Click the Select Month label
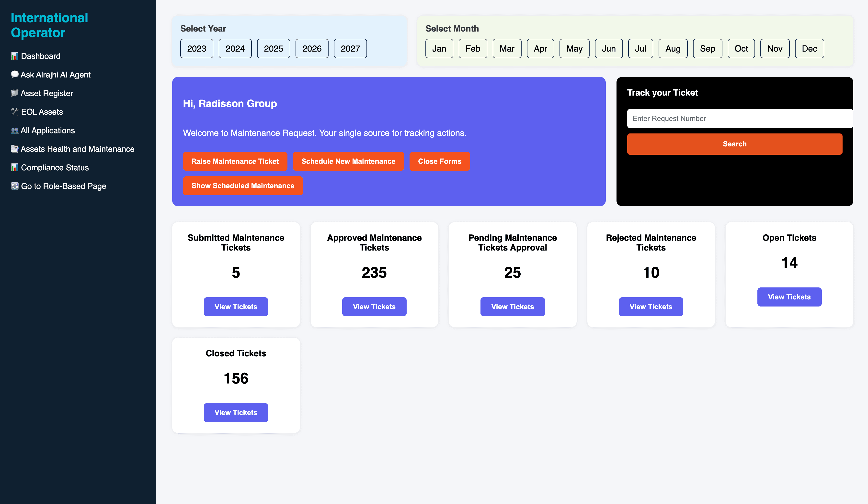The width and height of the screenshot is (868, 504). point(452,29)
